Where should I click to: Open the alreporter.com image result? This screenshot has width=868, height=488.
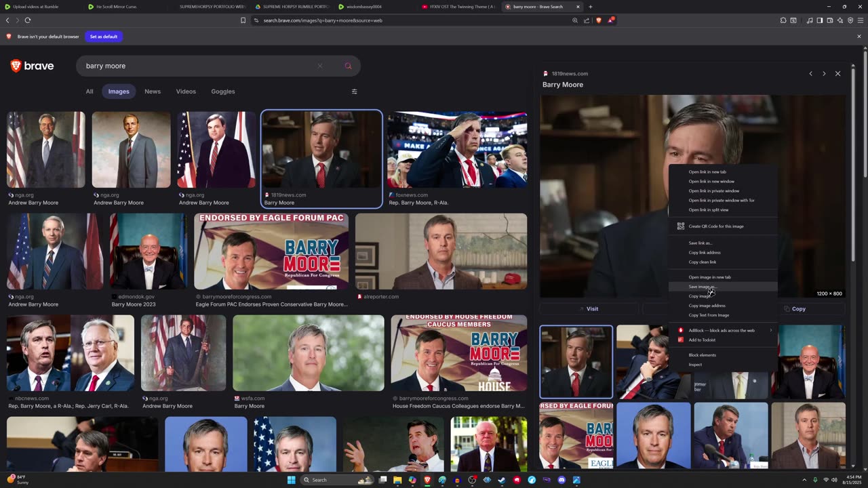coord(441,251)
